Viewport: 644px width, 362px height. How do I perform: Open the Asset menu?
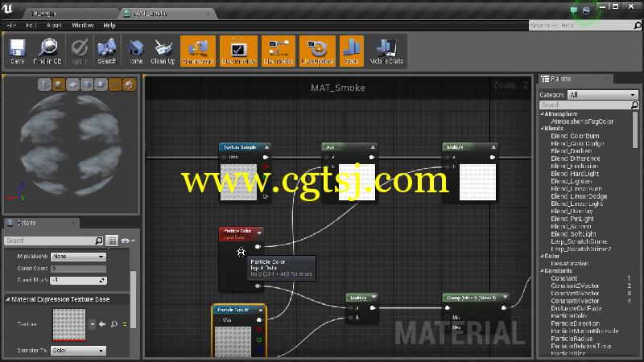click(x=54, y=26)
